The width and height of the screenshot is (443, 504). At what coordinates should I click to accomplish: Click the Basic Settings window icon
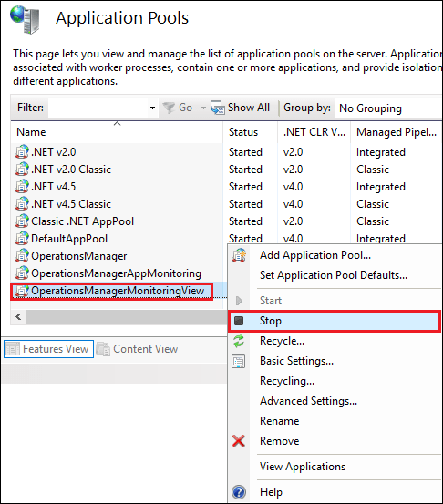[x=239, y=361]
